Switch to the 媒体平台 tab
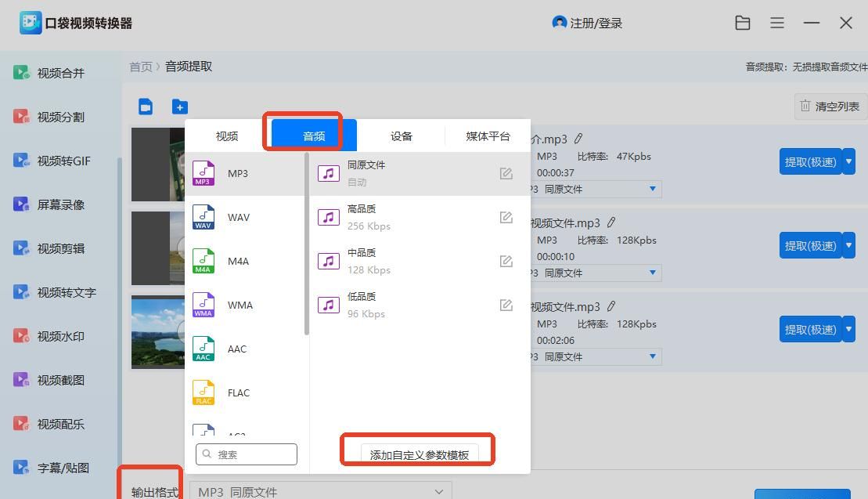The height and width of the screenshot is (499, 868). click(x=488, y=136)
